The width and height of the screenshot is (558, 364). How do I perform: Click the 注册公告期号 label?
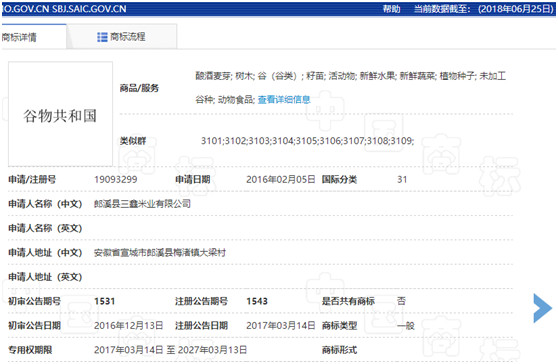pyautogui.click(x=201, y=301)
